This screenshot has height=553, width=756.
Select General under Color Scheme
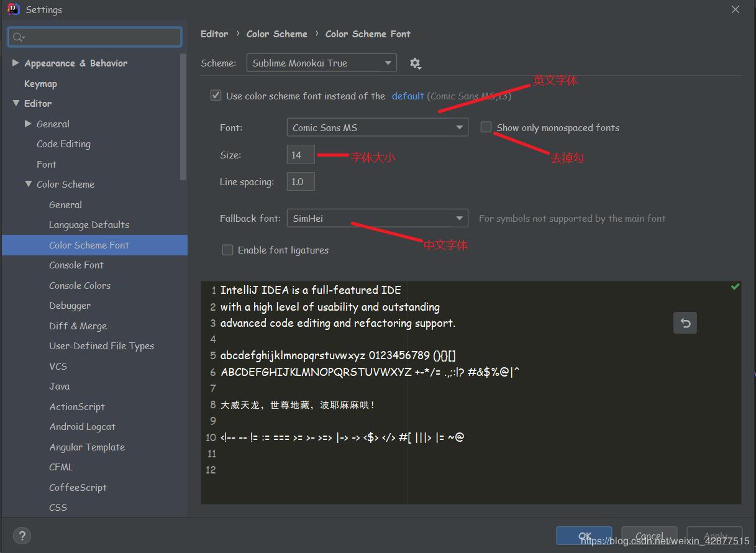point(65,204)
